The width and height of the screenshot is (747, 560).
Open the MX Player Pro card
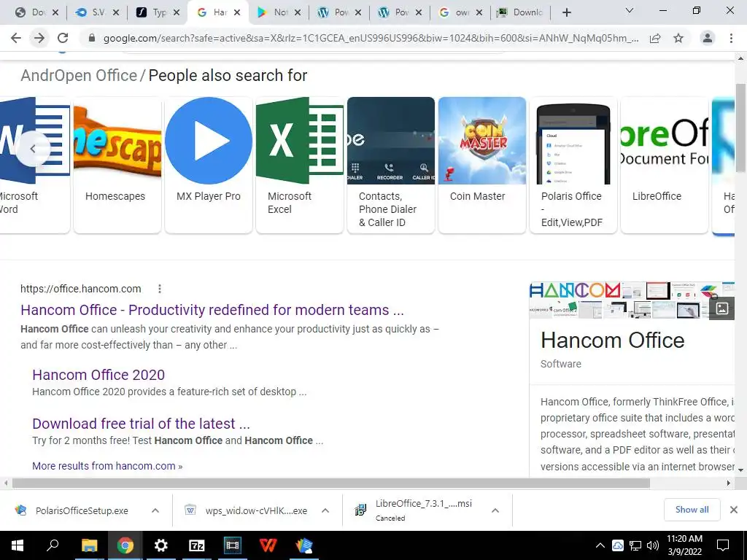209,165
